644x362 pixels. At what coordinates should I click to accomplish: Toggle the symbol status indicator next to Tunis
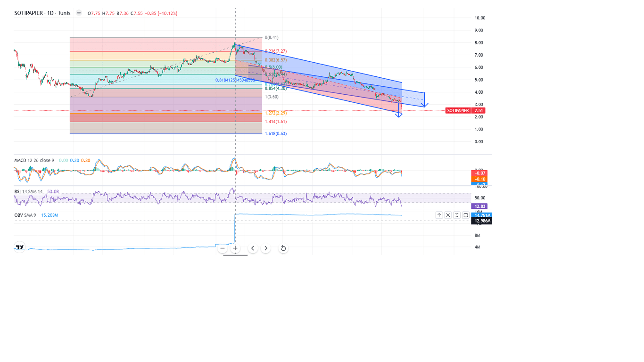coord(78,13)
